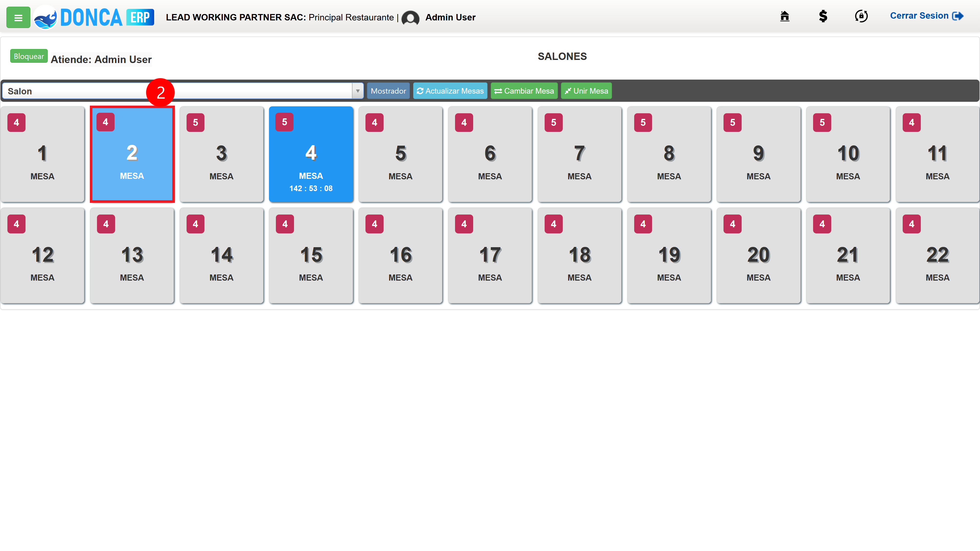980x551 pixels.
Task: Select Mesa 7 tile
Action: [580, 154]
